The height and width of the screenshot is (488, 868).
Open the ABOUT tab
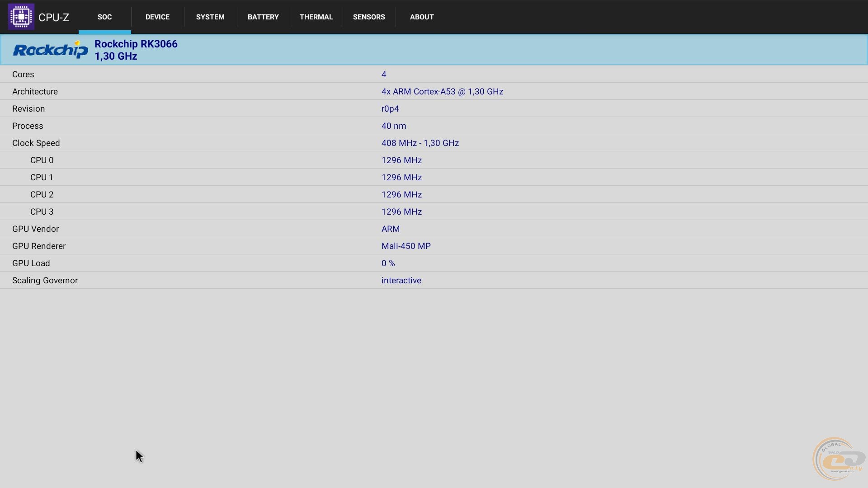coord(422,17)
